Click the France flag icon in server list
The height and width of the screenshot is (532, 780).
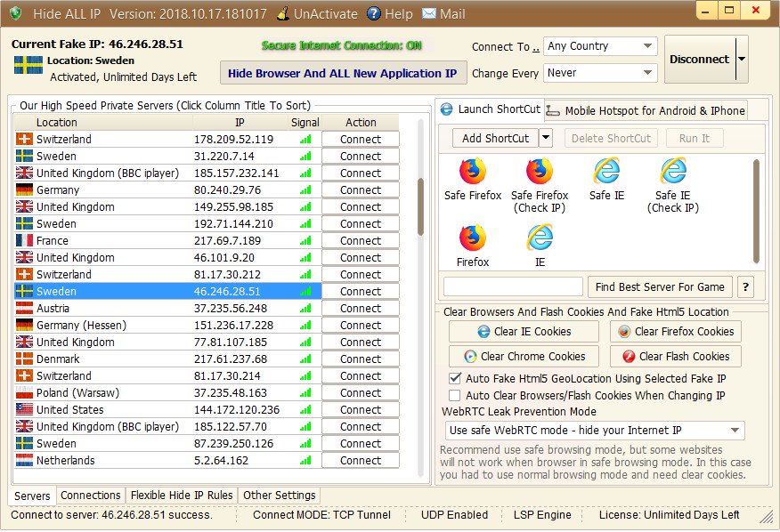tap(24, 240)
